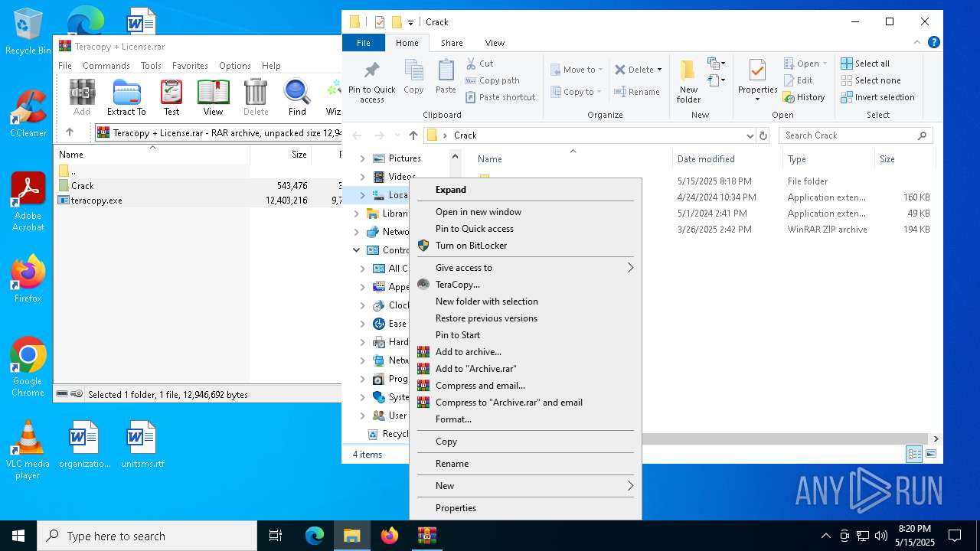Image resolution: width=980 pixels, height=551 pixels.
Task: Expand the Videos tree node
Action: point(363,177)
